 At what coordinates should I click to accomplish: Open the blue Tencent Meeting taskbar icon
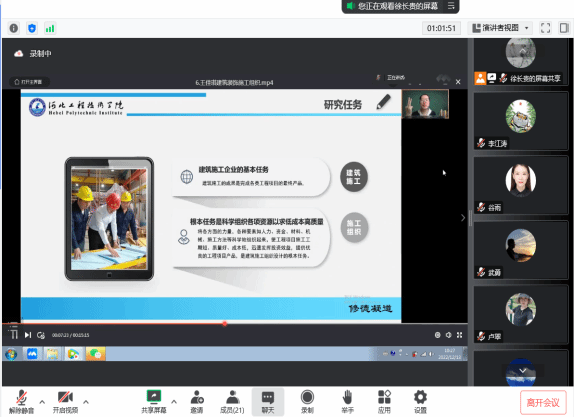[32, 354]
